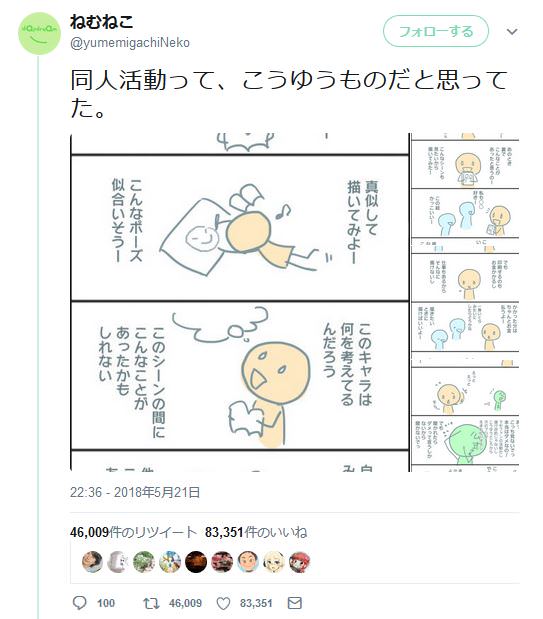Open the dark orange liker avatar
The width and height of the screenshot is (543, 619).
pyautogui.click(x=196, y=562)
